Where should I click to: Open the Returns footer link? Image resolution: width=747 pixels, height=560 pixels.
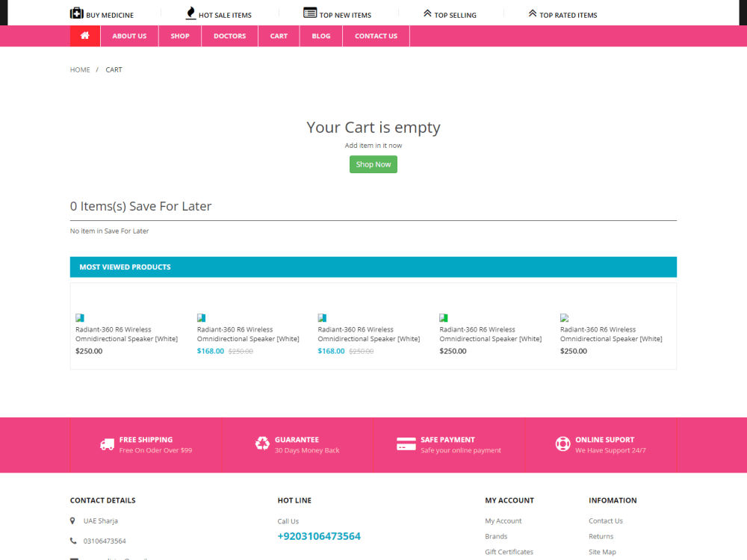coord(601,536)
